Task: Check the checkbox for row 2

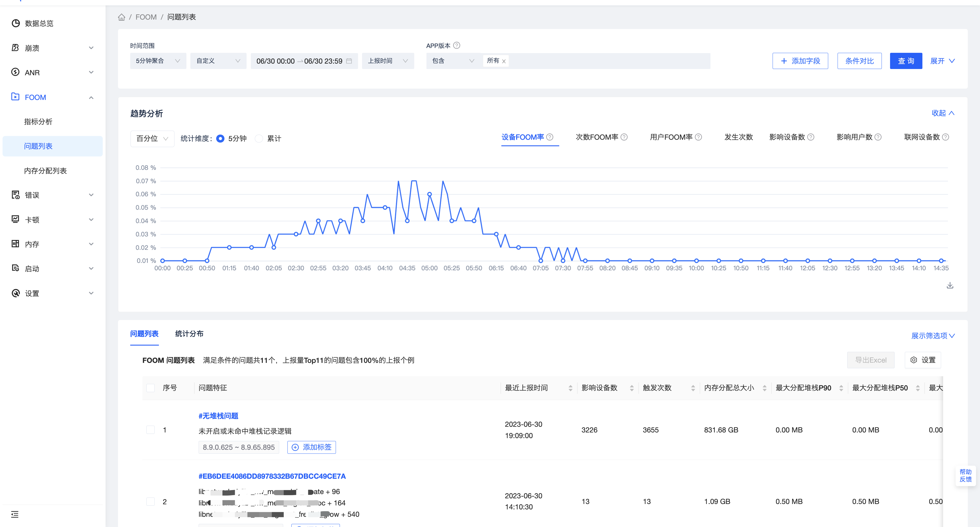Action: point(151,501)
